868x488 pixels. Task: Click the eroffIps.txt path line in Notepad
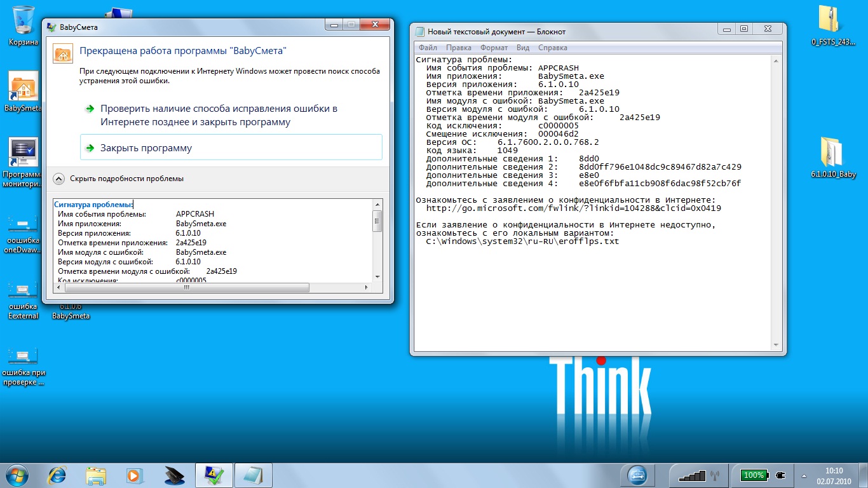pos(522,241)
